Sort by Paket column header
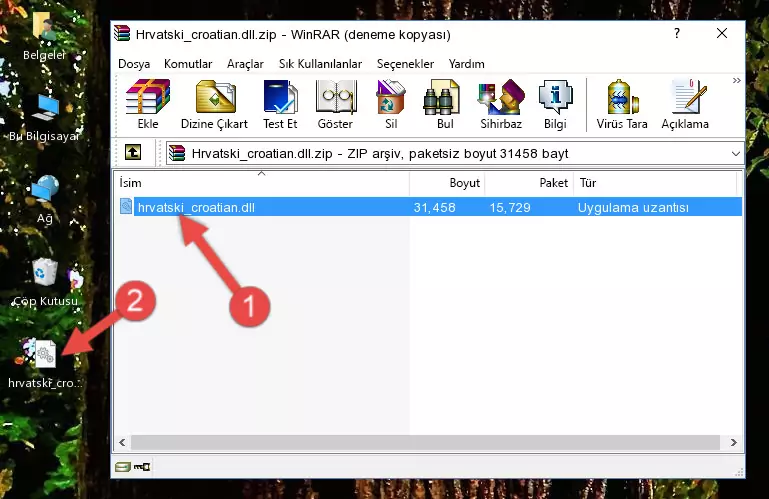The width and height of the screenshot is (769, 499). pyautogui.click(x=529, y=183)
